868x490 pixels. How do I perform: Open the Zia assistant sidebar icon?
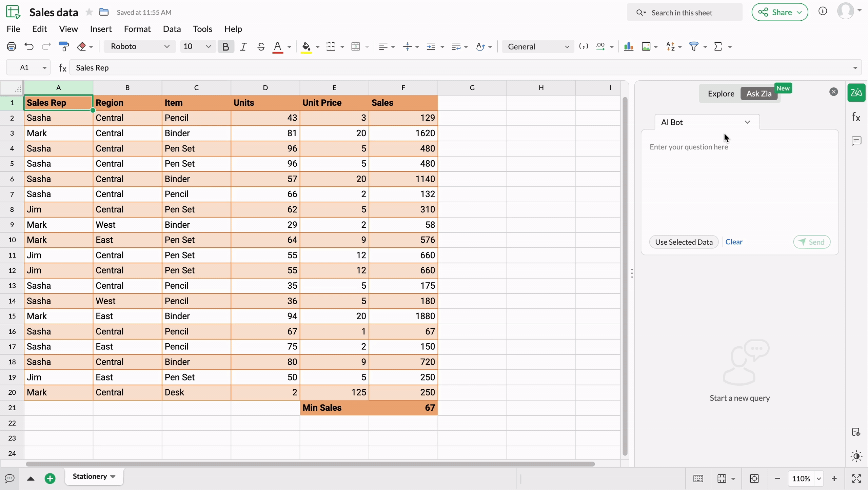point(856,93)
